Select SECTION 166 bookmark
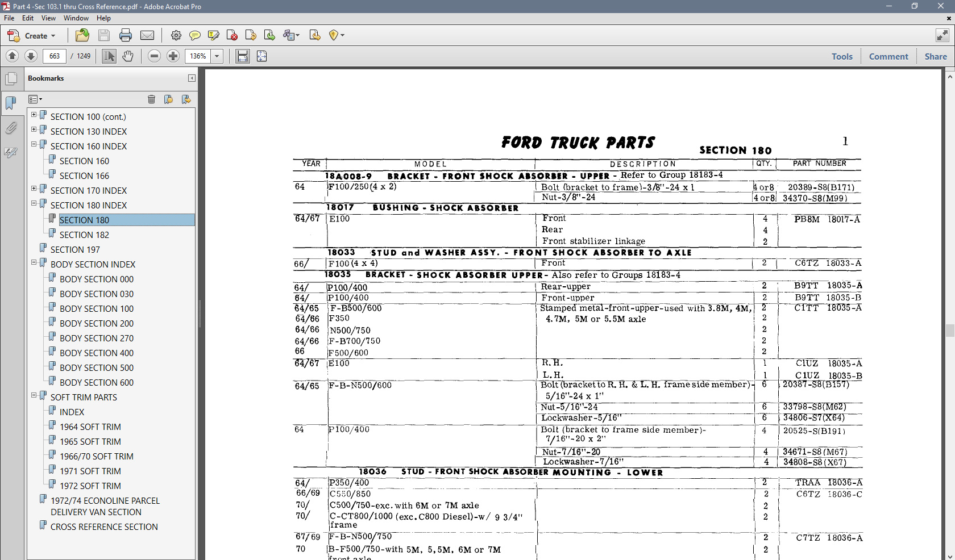The image size is (955, 560). 84,175
